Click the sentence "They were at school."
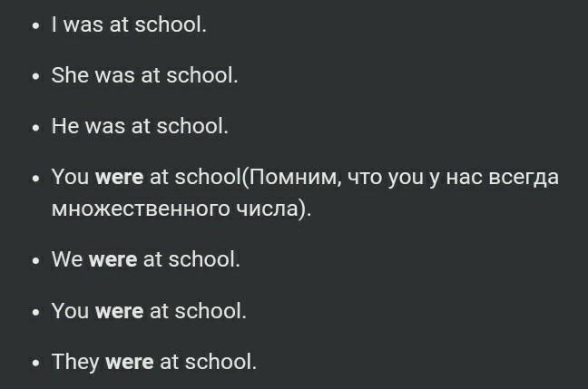 154,362
